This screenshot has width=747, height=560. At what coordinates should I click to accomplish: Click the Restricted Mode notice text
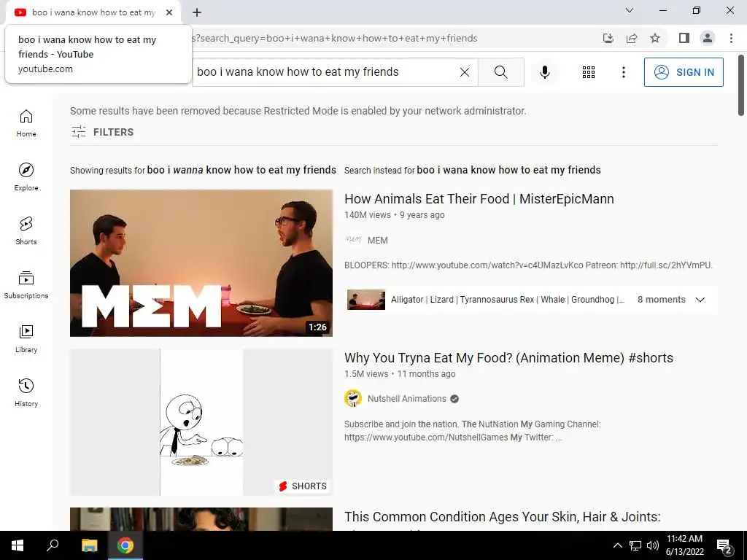click(298, 111)
